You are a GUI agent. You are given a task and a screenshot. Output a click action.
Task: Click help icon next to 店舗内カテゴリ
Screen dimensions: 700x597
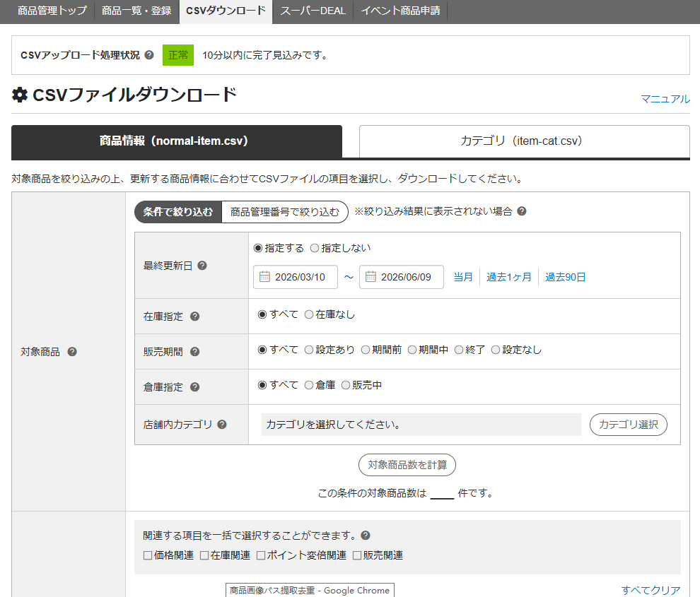(x=222, y=425)
